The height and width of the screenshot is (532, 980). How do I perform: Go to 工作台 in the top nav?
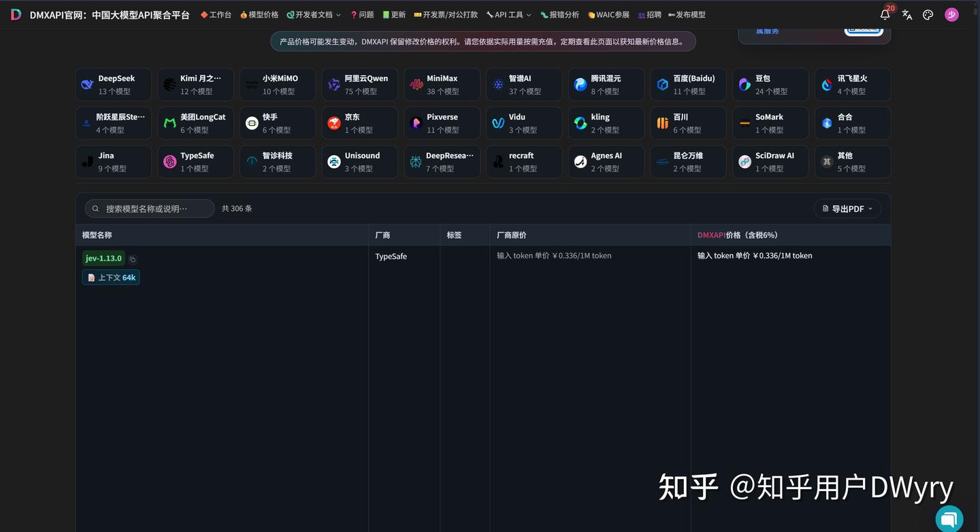(x=216, y=15)
